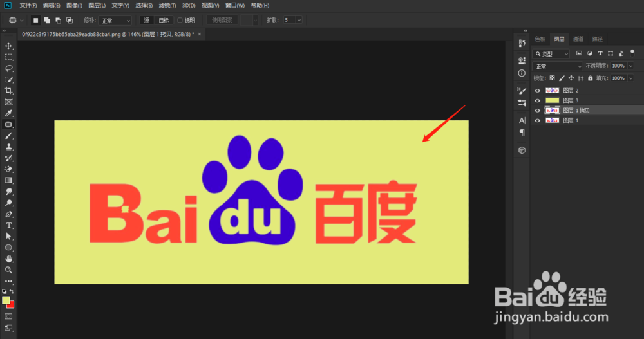
Task: Select the Smudge tool
Action: click(8, 192)
